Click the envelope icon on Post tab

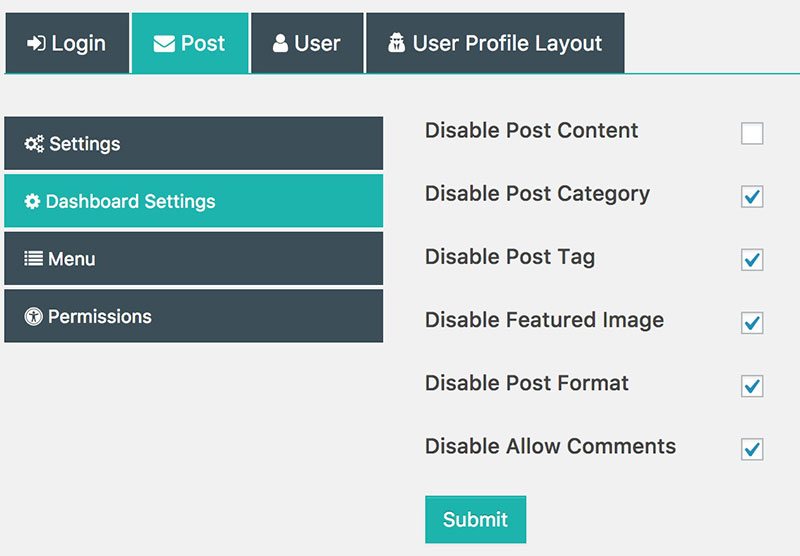[x=164, y=44]
